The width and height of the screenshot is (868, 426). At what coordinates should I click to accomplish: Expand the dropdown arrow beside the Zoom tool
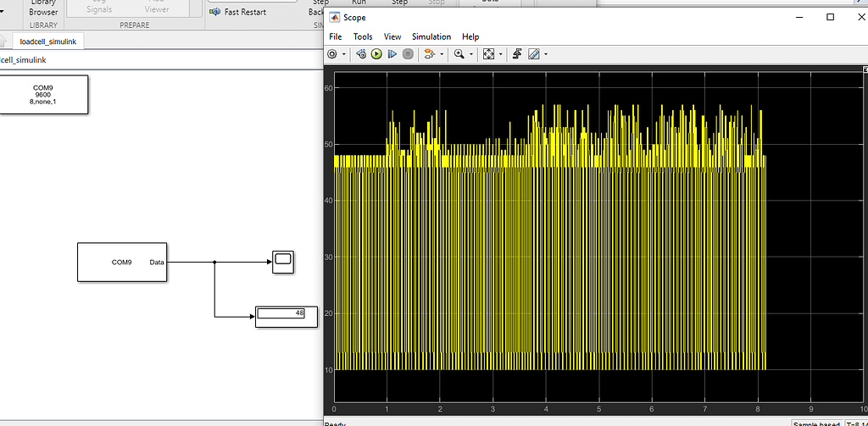click(470, 54)
